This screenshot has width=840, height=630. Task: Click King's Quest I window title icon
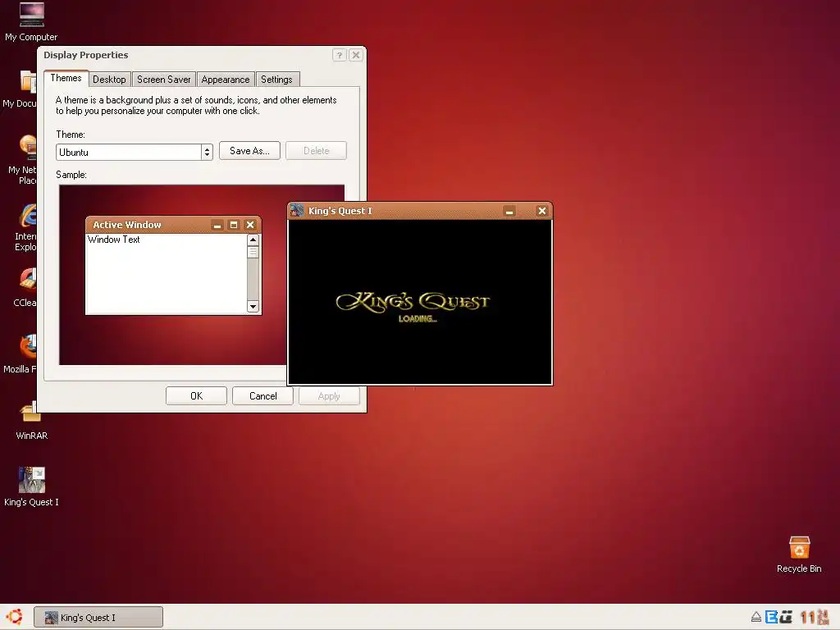click(297, 211)
